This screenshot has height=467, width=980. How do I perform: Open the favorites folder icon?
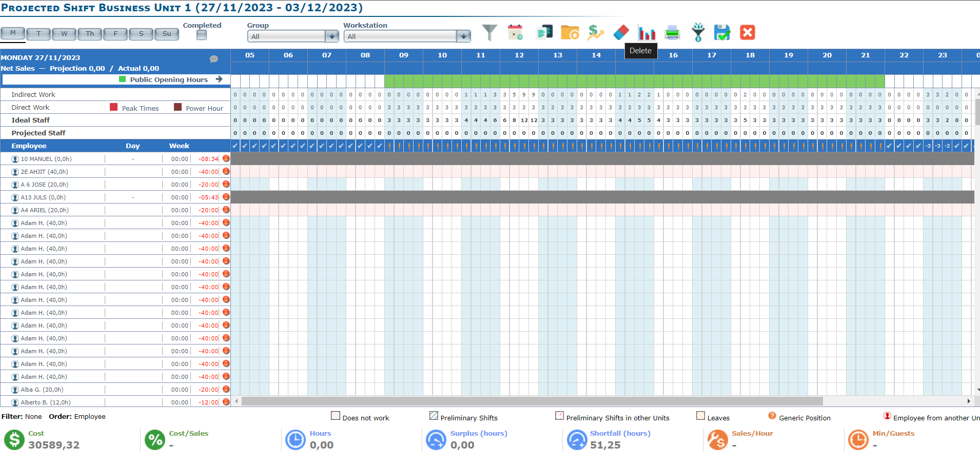pyautogui.click(x=570, y=32)
